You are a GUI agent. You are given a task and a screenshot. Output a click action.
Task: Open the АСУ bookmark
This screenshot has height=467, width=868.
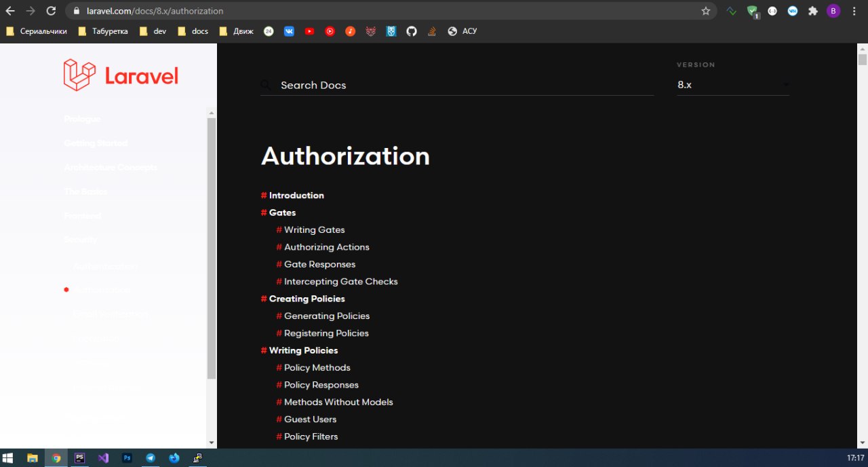point(462,31)
